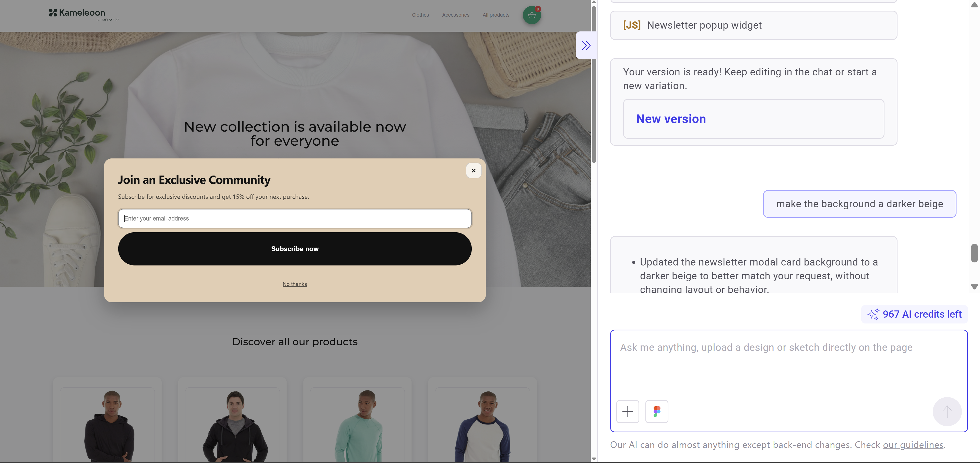Click the AI credits sparkle icon
Screen dimensions: 980x463
[x=873, y=314]
